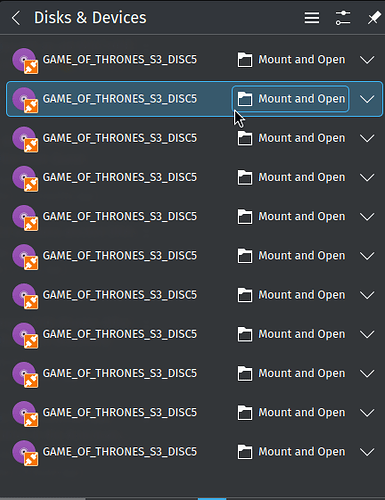Click the folder icon in first row's Mount button
385x500 pixels.
click(x=245, y=60)
